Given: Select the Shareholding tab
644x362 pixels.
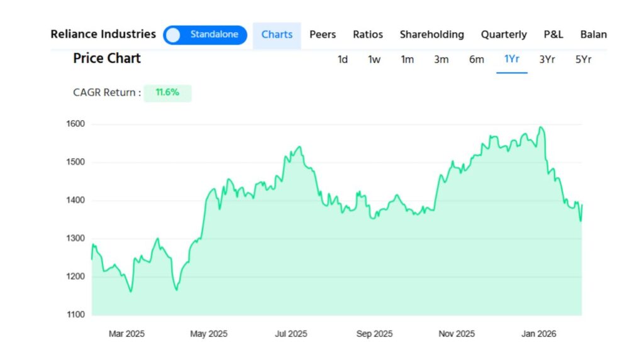Looking at the screenshot, I should (x=432, y=35).
